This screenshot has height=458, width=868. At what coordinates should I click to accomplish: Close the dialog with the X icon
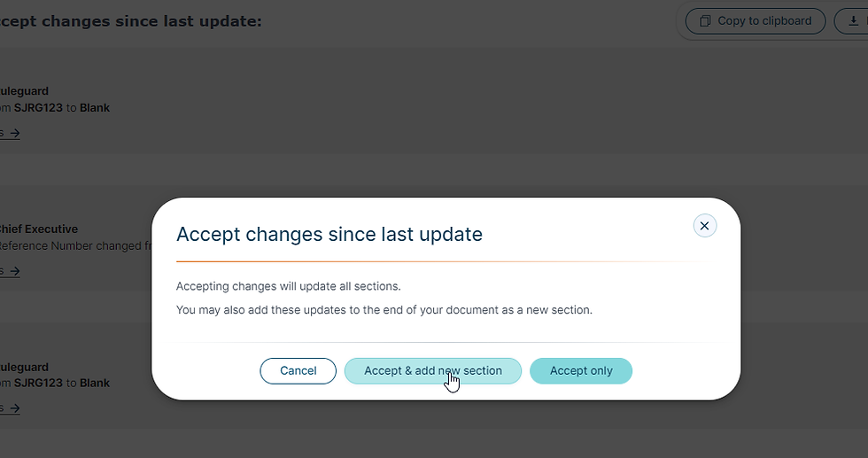[x=705, y=226]
